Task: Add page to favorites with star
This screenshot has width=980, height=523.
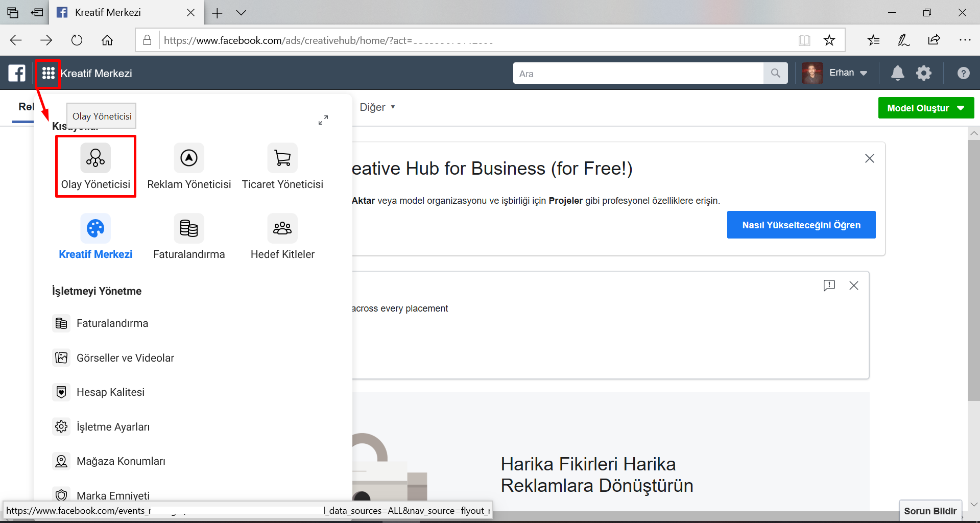Action: pos(829,40)
